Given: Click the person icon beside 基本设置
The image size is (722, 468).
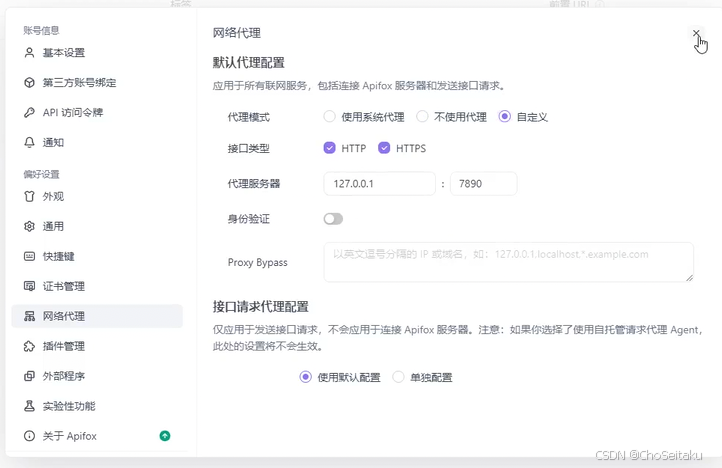Looking at the screenshot, I should pos(29,53).
